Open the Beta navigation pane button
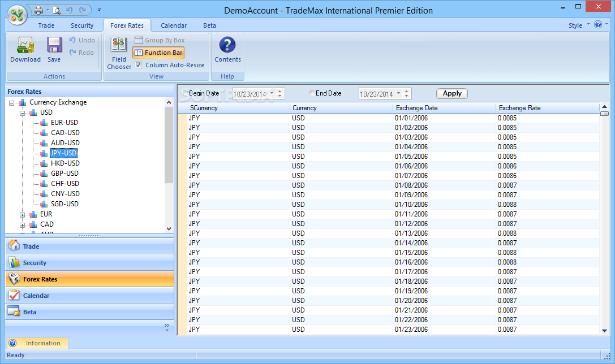The image size is (615, 364). [x=90, y=312]
